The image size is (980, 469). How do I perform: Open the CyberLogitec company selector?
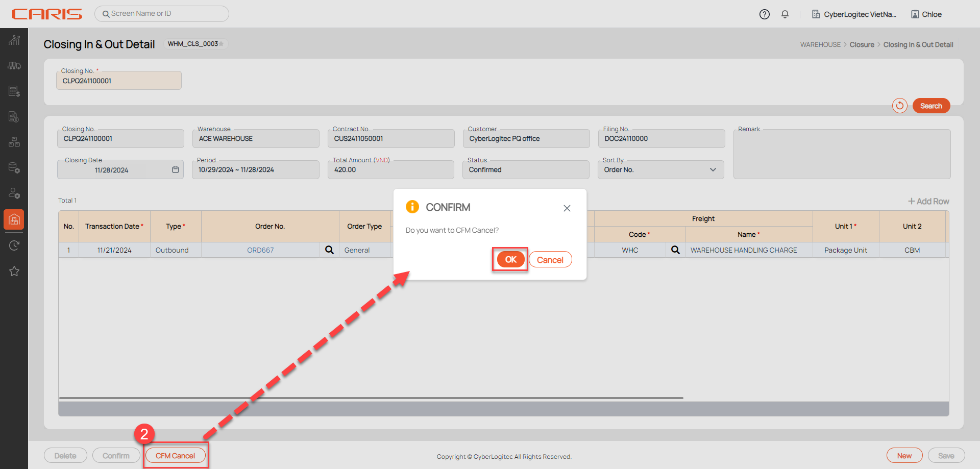pyautogui.click(x=854, y=14)
